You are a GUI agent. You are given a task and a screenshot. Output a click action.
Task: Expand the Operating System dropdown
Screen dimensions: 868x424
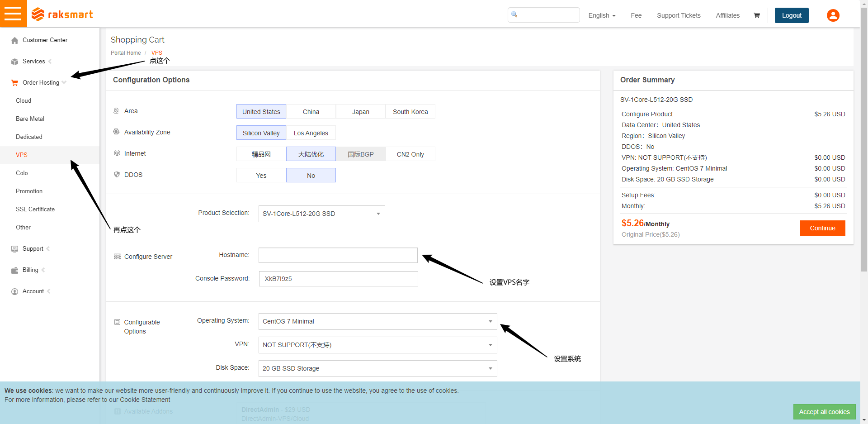tap(377, 321)
